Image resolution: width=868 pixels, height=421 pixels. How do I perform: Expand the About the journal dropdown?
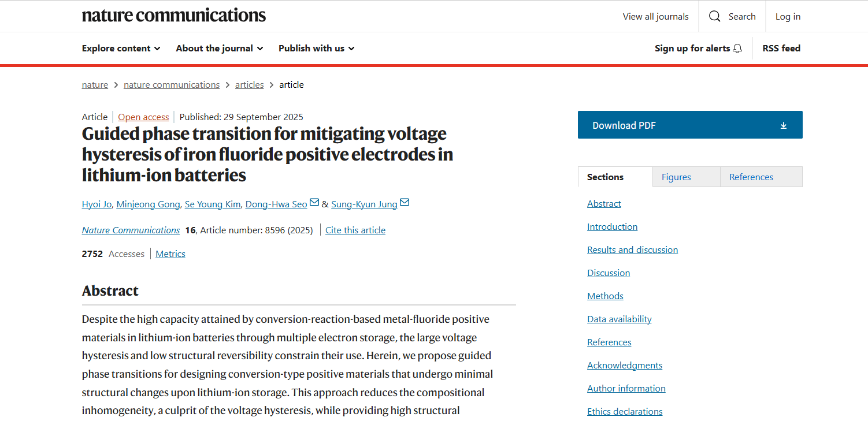(220, 49)
